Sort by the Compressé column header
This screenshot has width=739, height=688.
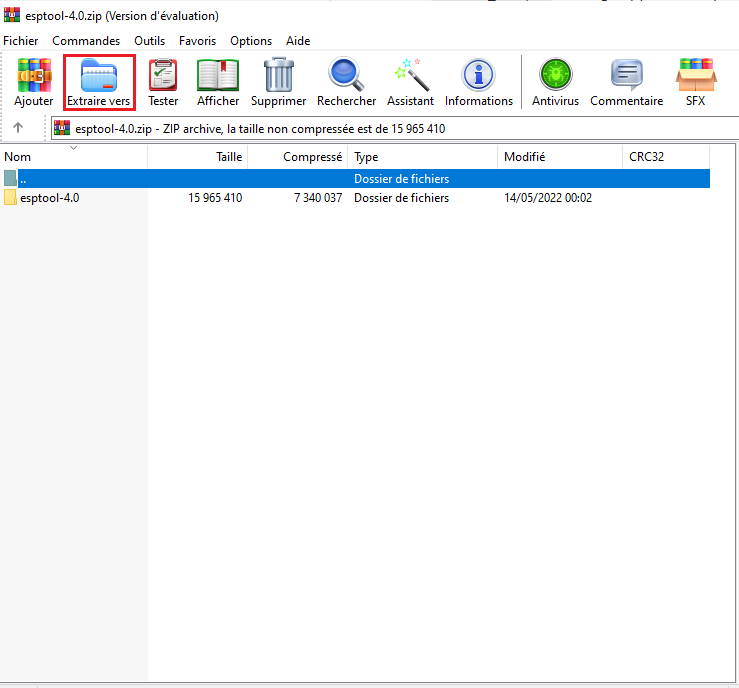pos(297,157)
